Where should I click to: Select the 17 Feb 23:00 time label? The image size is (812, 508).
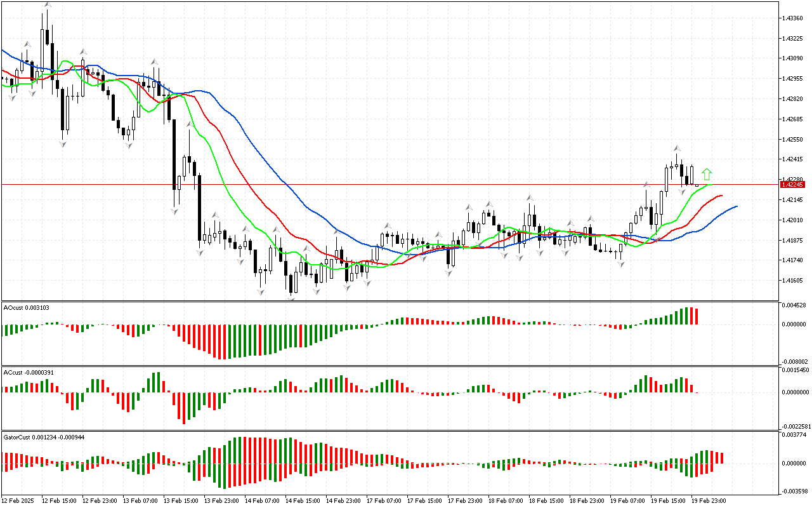[464, 501]
